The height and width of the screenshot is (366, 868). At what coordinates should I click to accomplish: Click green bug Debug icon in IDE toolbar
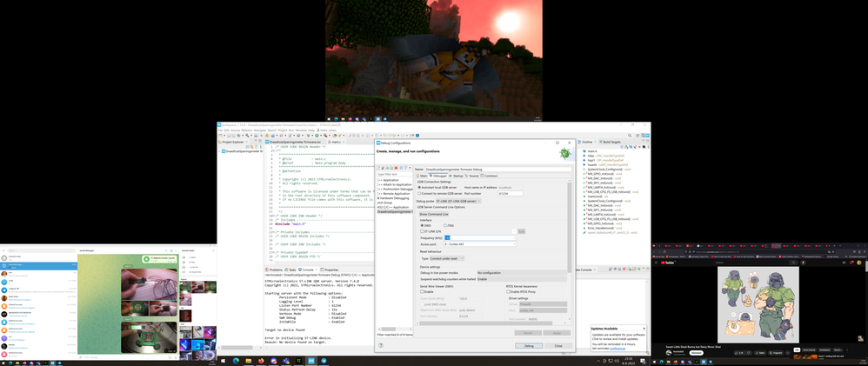click(x=308, y=136)
